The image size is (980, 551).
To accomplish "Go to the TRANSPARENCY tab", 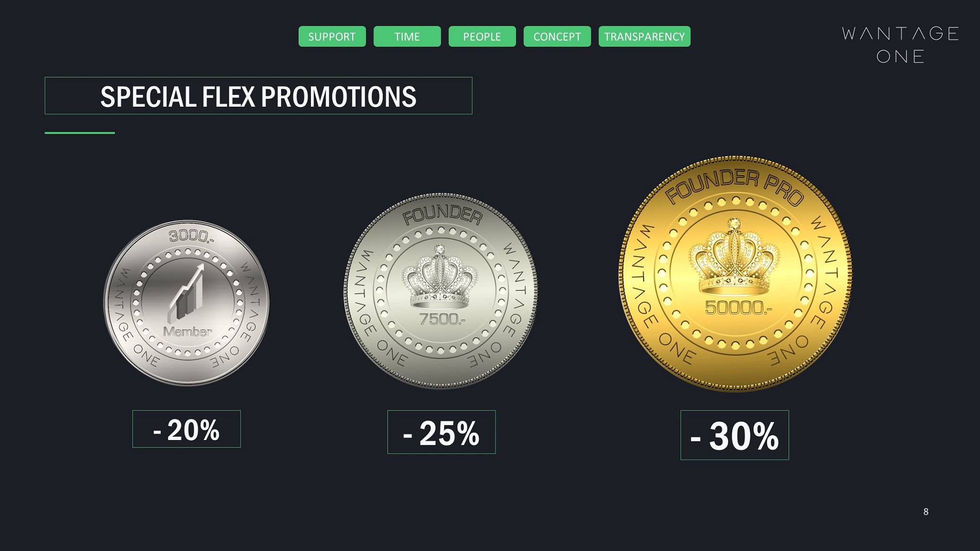I will coord(644,36).
